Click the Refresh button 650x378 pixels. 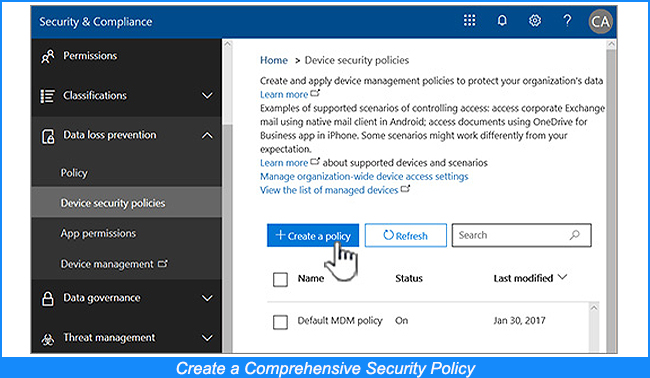click(x=406, y=235)
